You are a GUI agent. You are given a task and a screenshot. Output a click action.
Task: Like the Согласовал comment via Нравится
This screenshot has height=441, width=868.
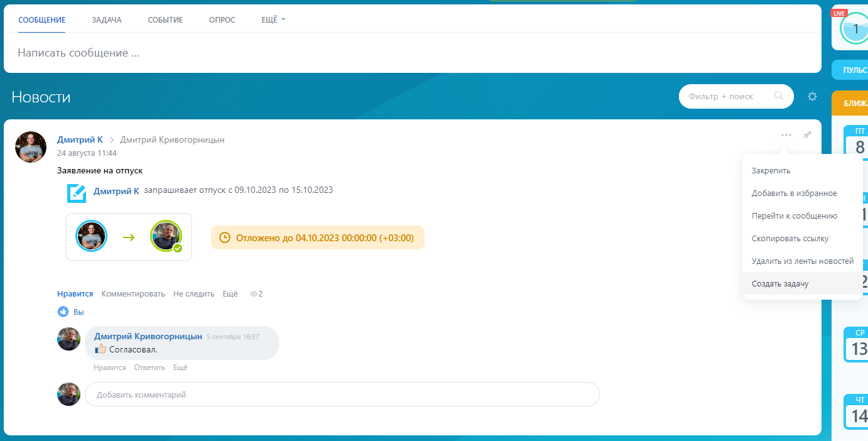point(110,367)
